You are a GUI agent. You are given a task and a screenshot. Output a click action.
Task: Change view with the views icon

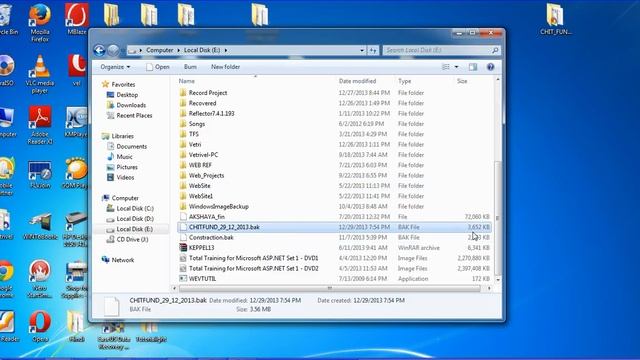click(446, 67)
